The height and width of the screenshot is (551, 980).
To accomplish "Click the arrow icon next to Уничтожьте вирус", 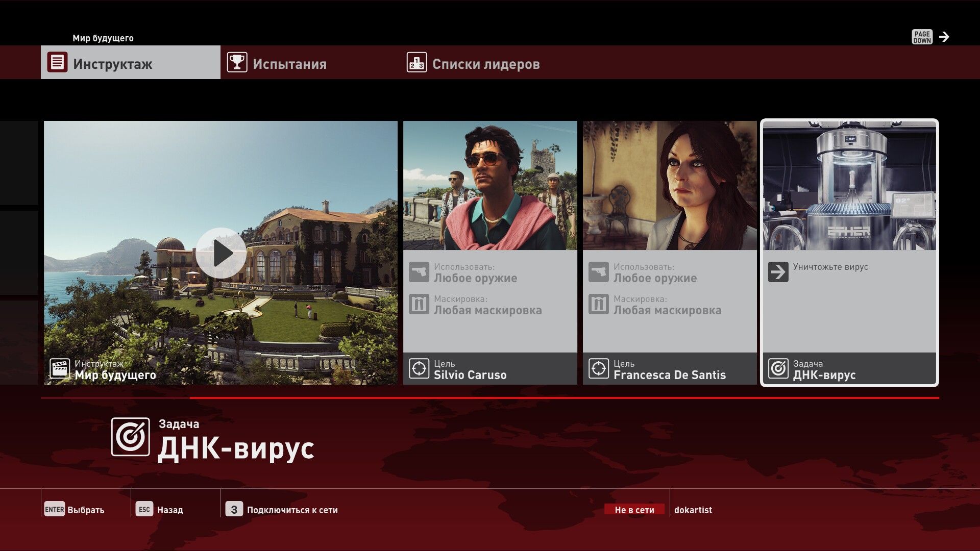I will pyautogui.click(x=778, y=272).
